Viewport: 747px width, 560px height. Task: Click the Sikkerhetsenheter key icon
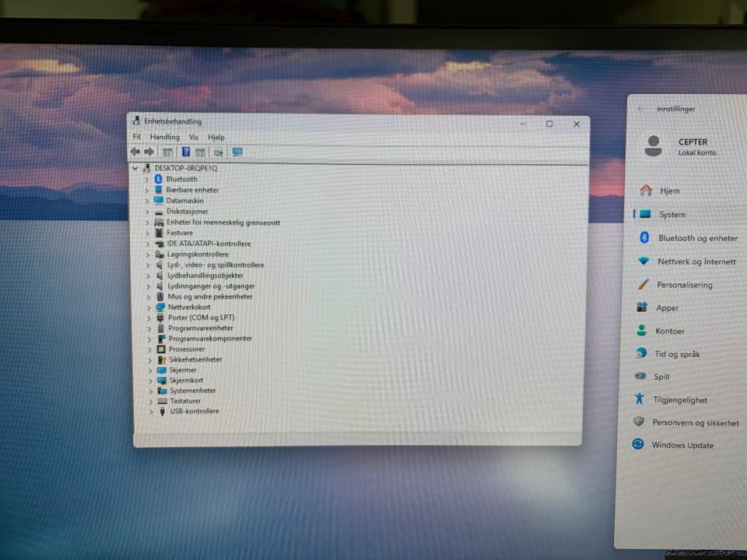pos(162,359)
